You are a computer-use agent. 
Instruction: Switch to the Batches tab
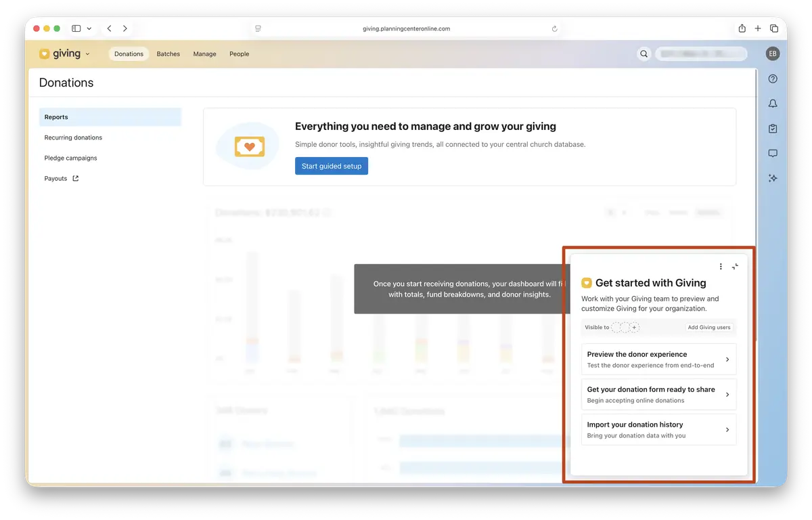click(168, 54)
